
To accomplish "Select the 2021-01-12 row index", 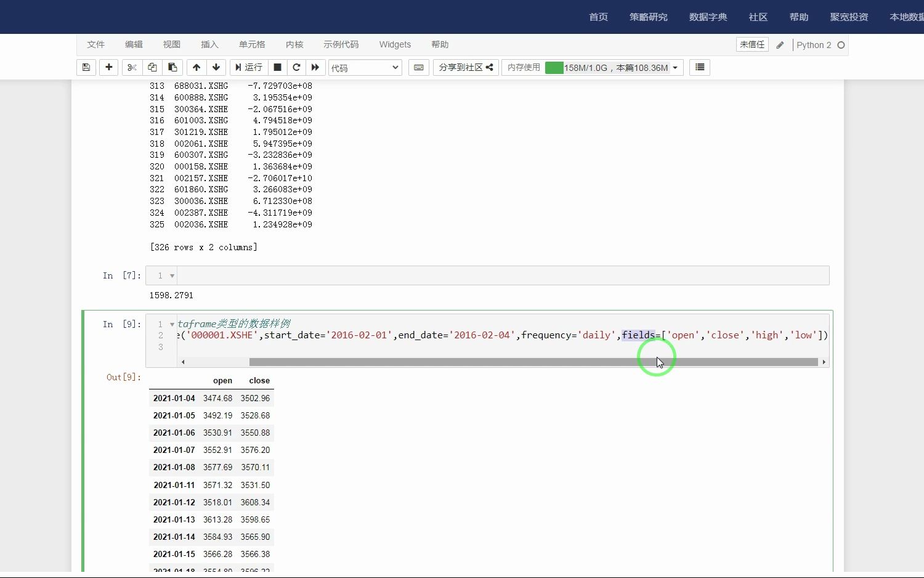I will click(174, 503).
